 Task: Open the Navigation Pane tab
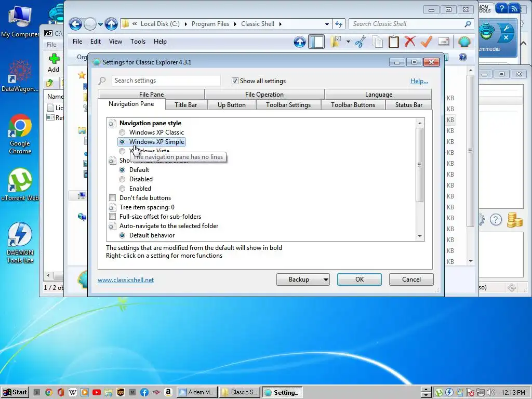pos(131,104)
